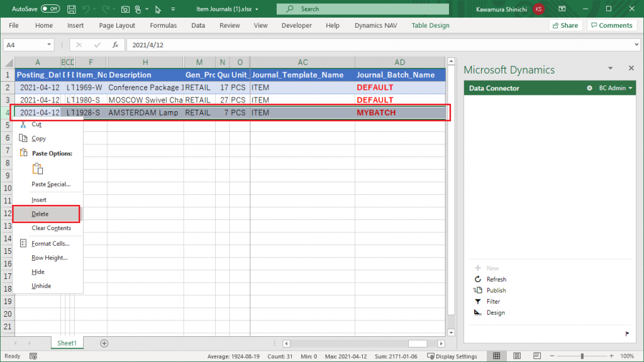Switch to the Formulas ribbon tab
The image size is (644, 362).
(163, 25)
